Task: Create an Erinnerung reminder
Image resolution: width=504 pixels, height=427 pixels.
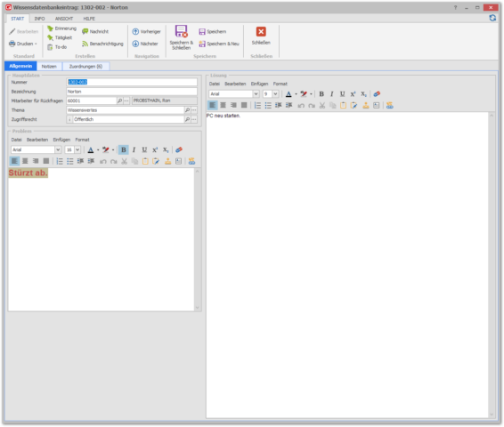Action: (x=61, y=28)
